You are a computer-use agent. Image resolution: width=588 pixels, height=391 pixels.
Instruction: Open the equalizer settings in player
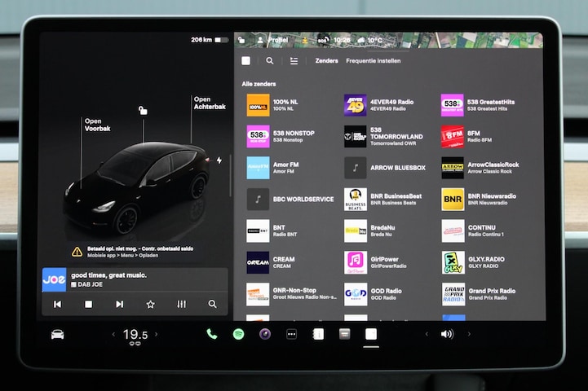[181, 304]
